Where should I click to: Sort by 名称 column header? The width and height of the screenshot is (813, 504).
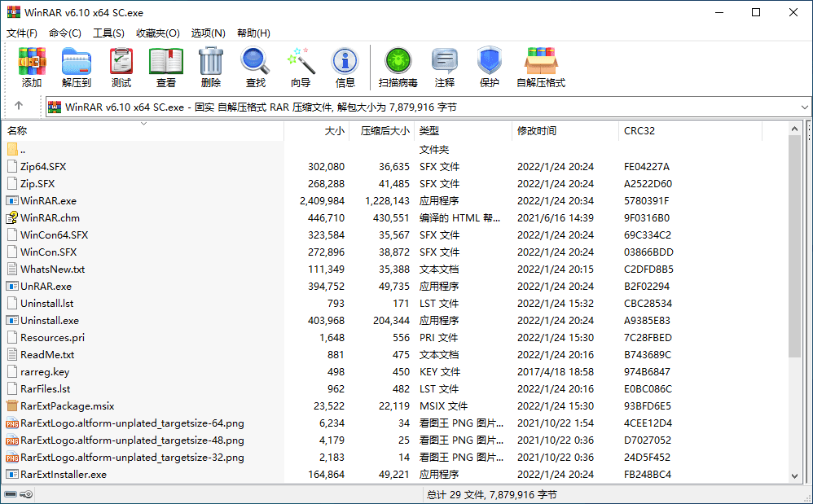tap(143, 130)
